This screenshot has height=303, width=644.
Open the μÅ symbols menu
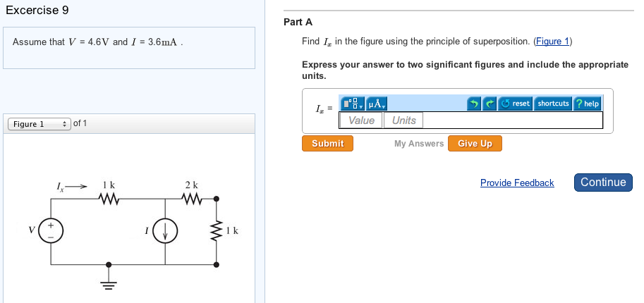377,104
